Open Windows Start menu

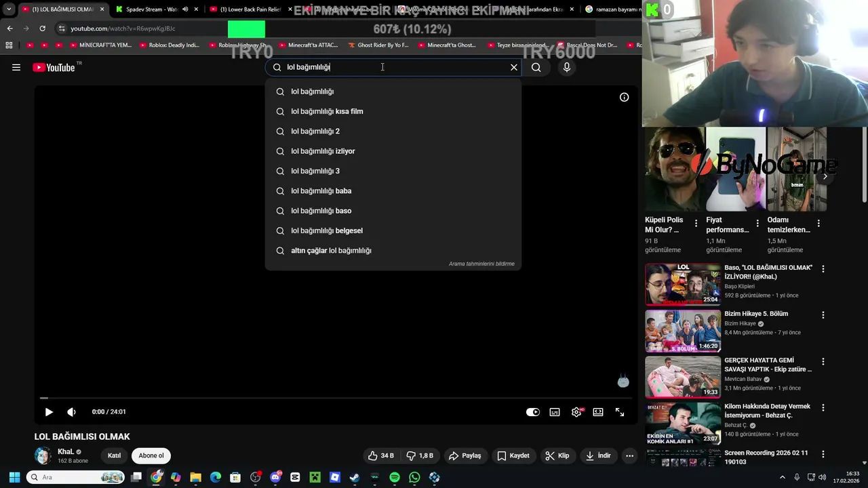pos(14,477)
